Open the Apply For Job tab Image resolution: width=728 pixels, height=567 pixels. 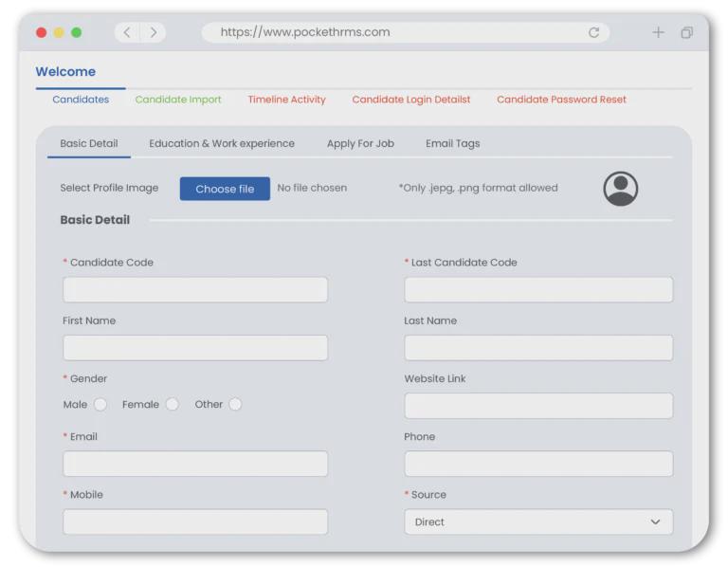[x=360, y=144]
